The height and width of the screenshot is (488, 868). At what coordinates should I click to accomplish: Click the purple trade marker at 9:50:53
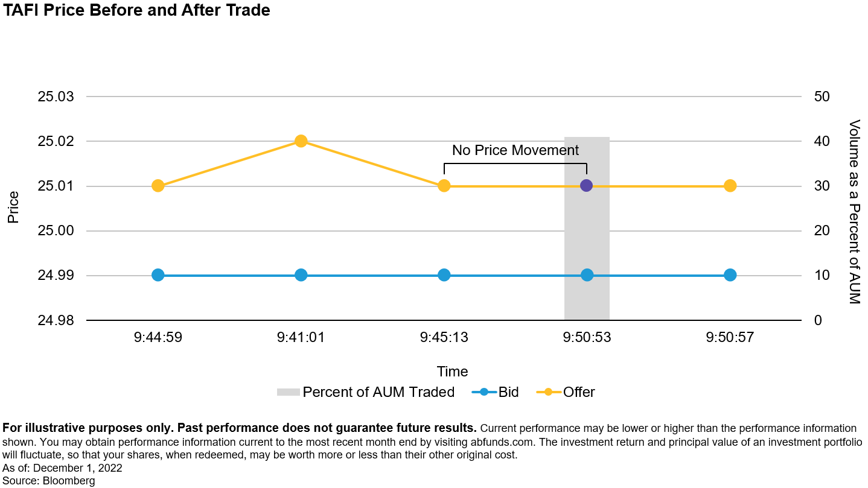[x=586, y=185]
